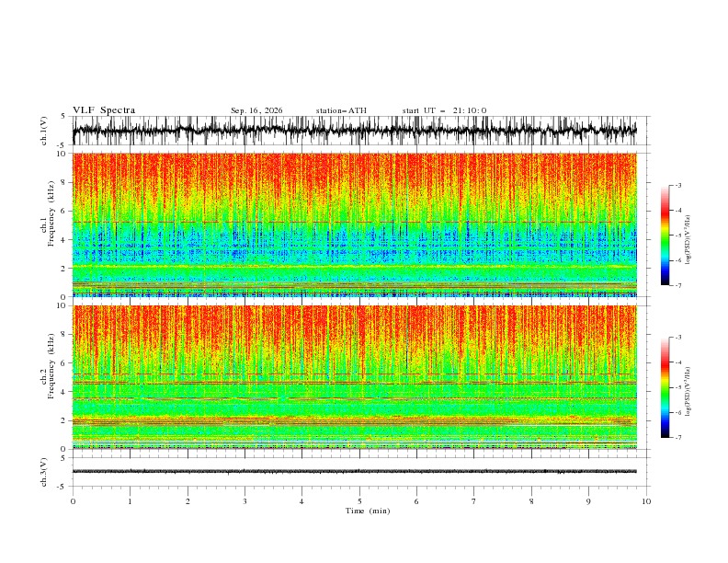728x563 pixels.
Task: Click the 7 minute tick label
Action: coord(474,501)
